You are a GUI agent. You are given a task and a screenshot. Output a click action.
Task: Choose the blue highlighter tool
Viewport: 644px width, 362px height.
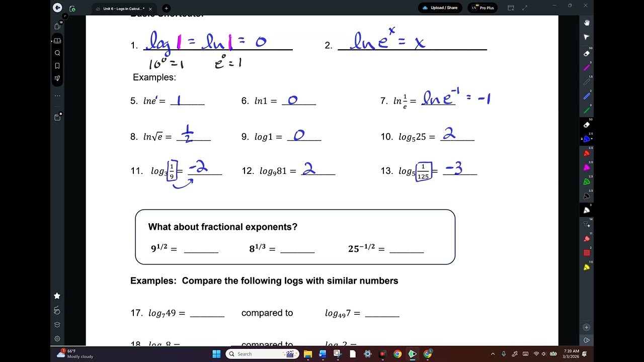pos(587,139)
